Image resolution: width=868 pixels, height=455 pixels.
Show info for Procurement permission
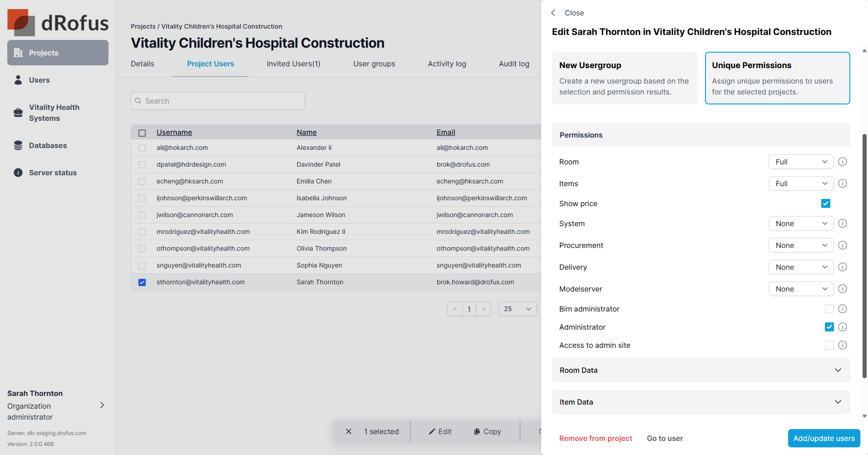point(843,245)
